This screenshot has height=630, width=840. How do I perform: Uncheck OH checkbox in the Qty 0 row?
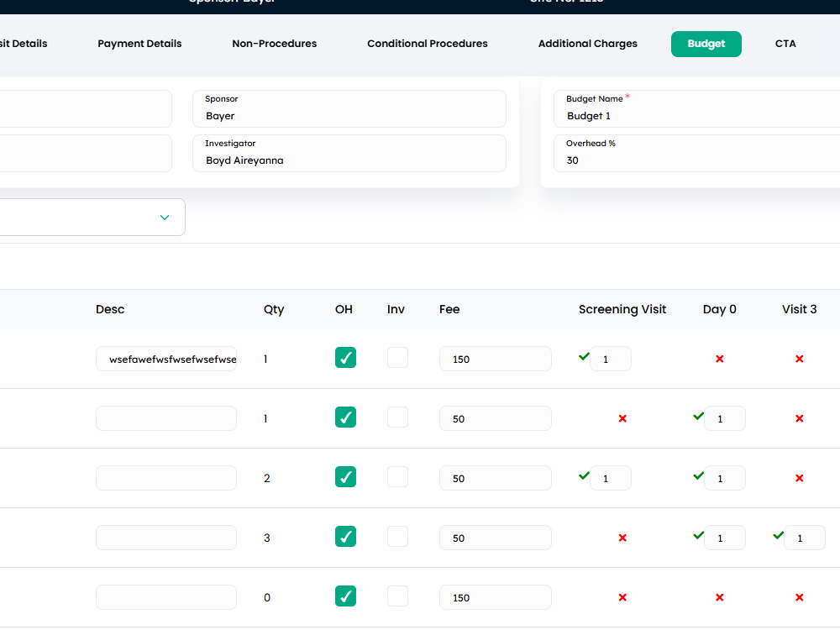[345, 596]
